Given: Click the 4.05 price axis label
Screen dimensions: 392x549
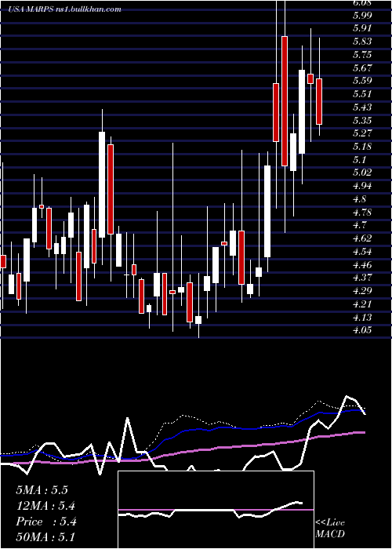Looking at the screenshot, I should click(x=363, y=330).
